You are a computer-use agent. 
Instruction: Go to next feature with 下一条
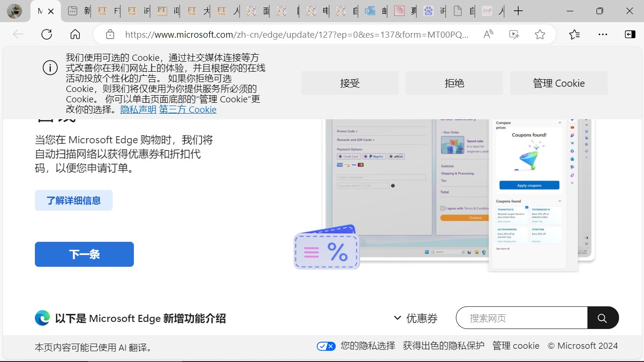[x=84, y=255]
